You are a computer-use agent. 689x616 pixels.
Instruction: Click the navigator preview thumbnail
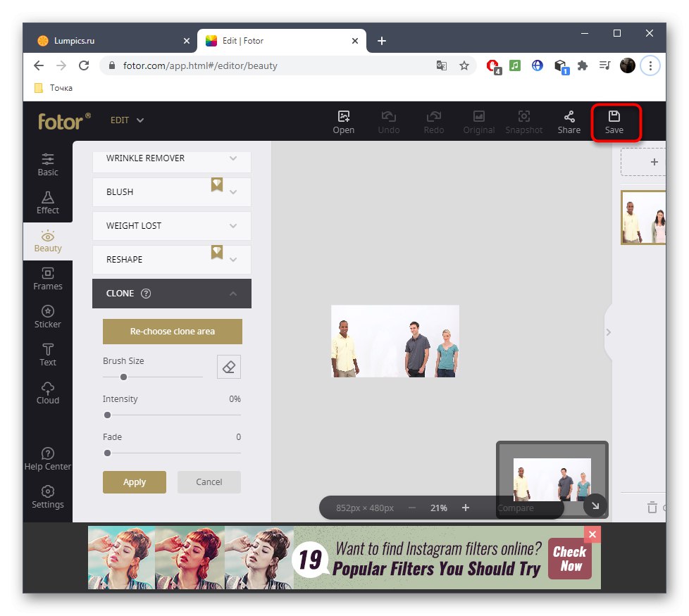(x=552, y=479)
